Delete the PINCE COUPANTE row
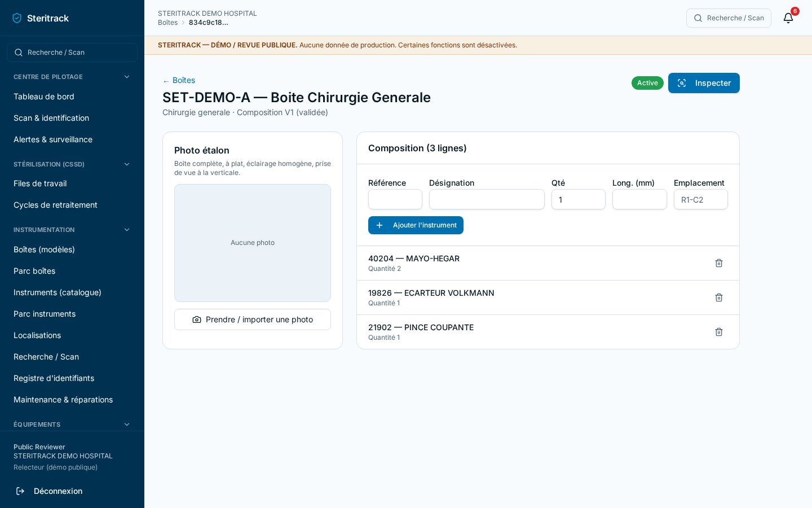812x508 pixels. (719, 332)
